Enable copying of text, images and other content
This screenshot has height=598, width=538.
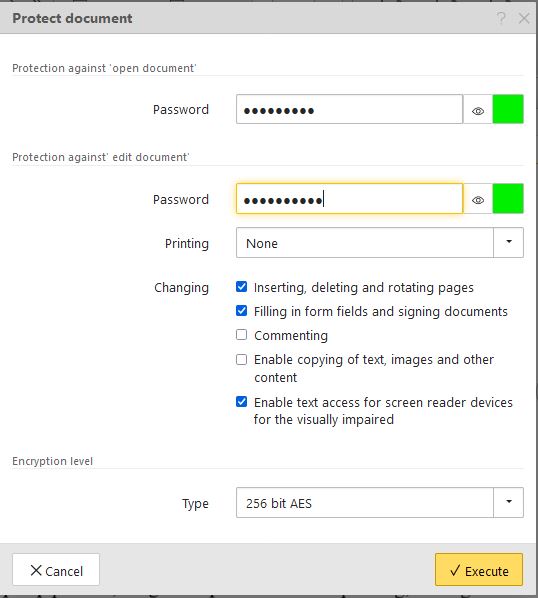point(241,360)
